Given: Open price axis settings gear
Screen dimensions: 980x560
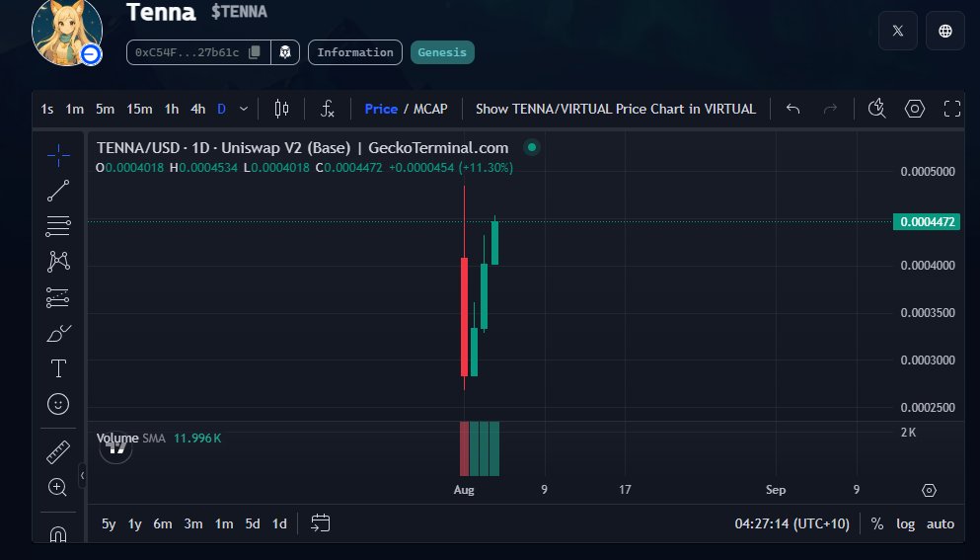Looking at the screenshot, I should (x=929, y=490).
